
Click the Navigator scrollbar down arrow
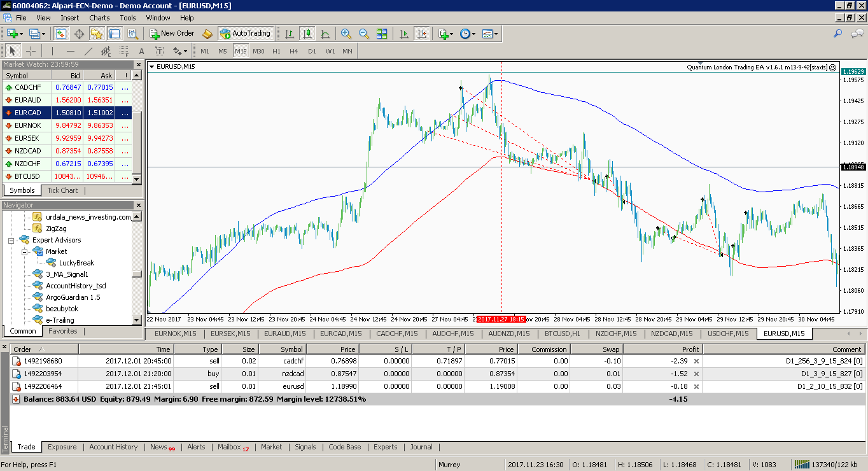pos(136,320)
